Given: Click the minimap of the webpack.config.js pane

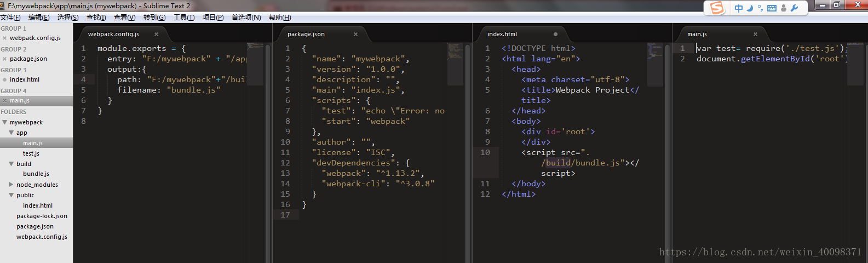Looking at the screenshot, I should coord(255,64).
